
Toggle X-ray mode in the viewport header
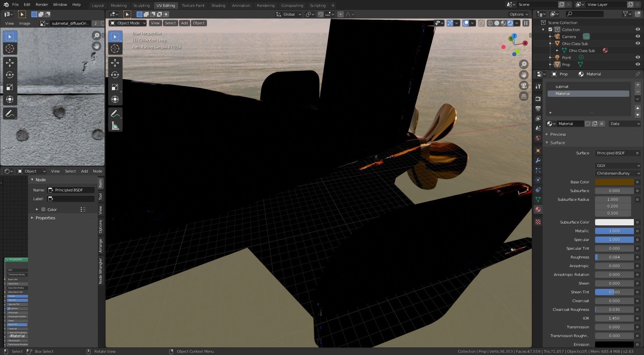coord(481,23)
